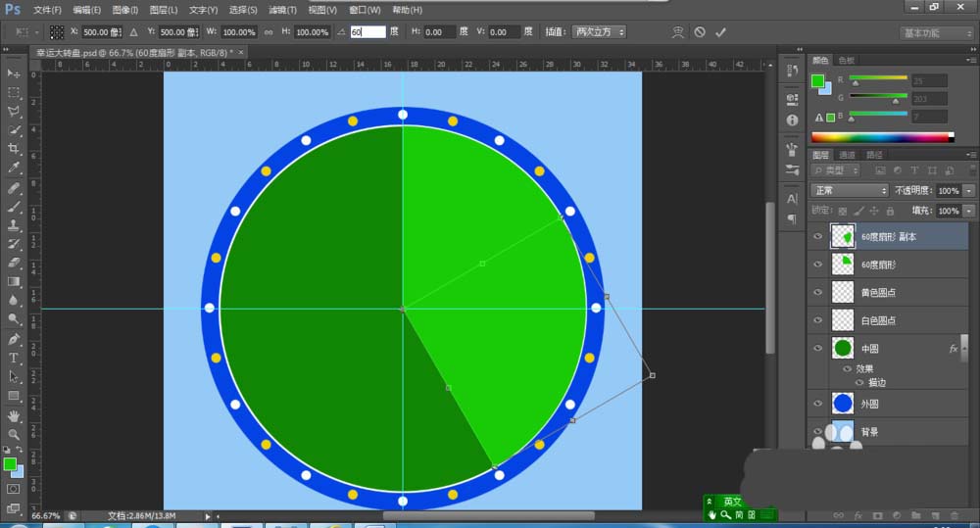Image resolution: width=980 pixels, height=528 pixels.
Task: Select the History Brush tool
Action: pos(13,244)
